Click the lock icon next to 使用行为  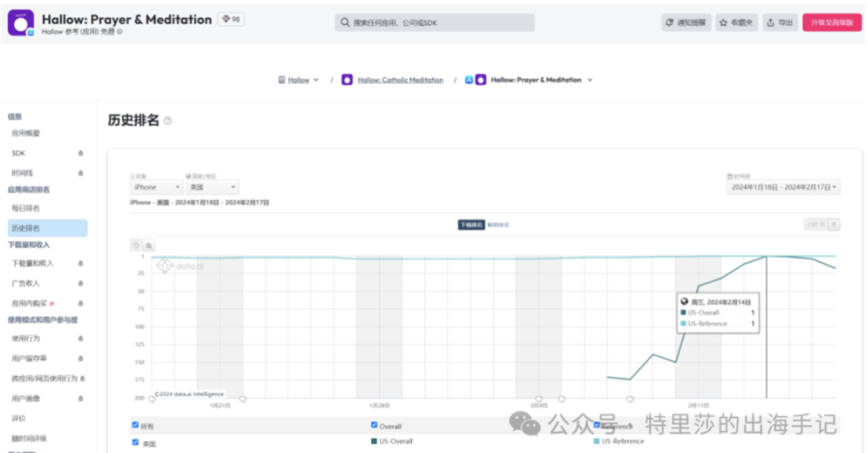pyautogui.click(x=81, y=338)
